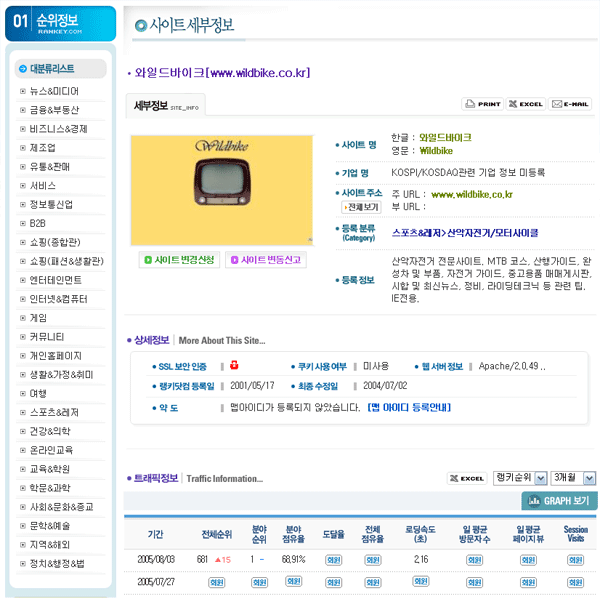This screenshot has height=599, width=600.
Task: Click 사이트 변동신고 button
Action: [x=266, y=260]
